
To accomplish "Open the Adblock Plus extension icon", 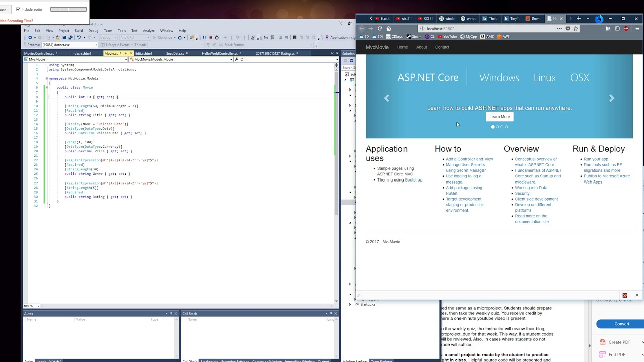I will 626,29.
